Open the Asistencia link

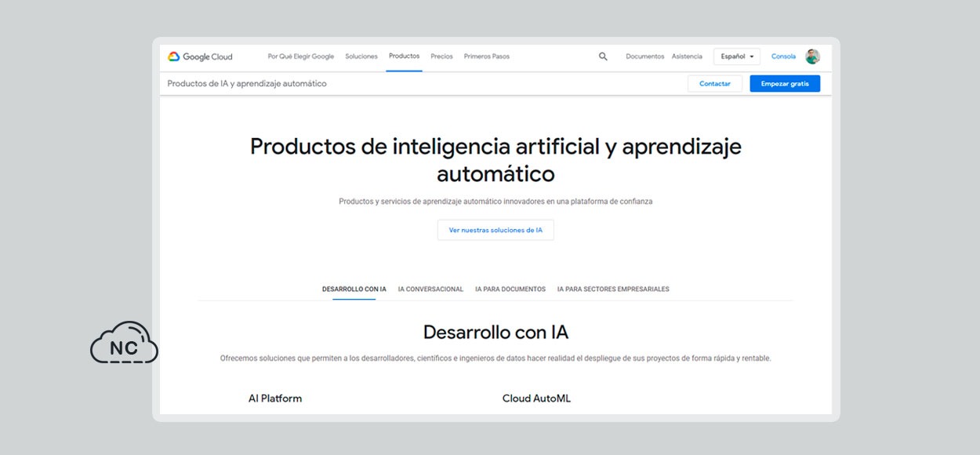(x=687, y=56)
